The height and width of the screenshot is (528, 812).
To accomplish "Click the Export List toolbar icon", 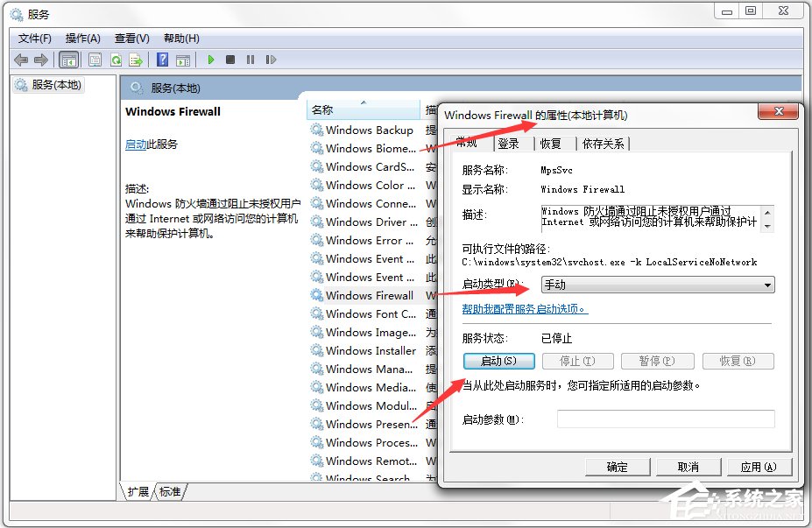I will click(x=137, y=59).
